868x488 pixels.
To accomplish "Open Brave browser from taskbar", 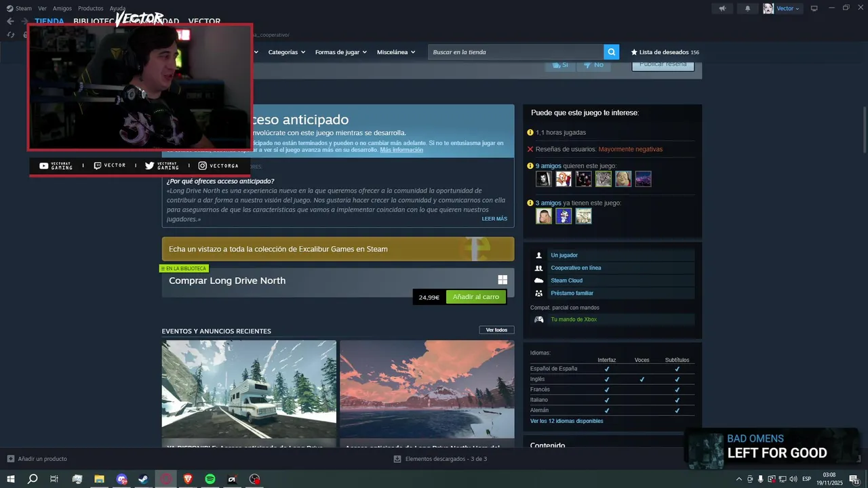I will click(188, 479).
